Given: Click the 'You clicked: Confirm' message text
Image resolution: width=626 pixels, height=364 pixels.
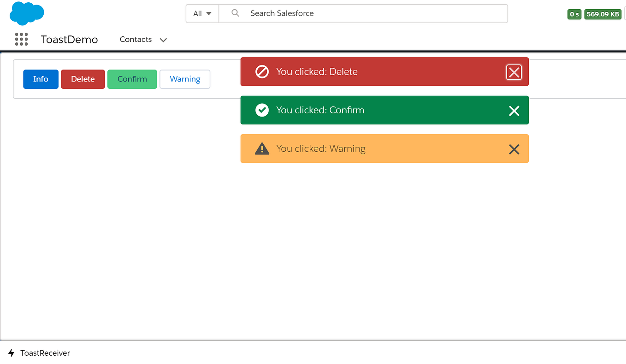Looking at the screenshot, I should 320,110.
